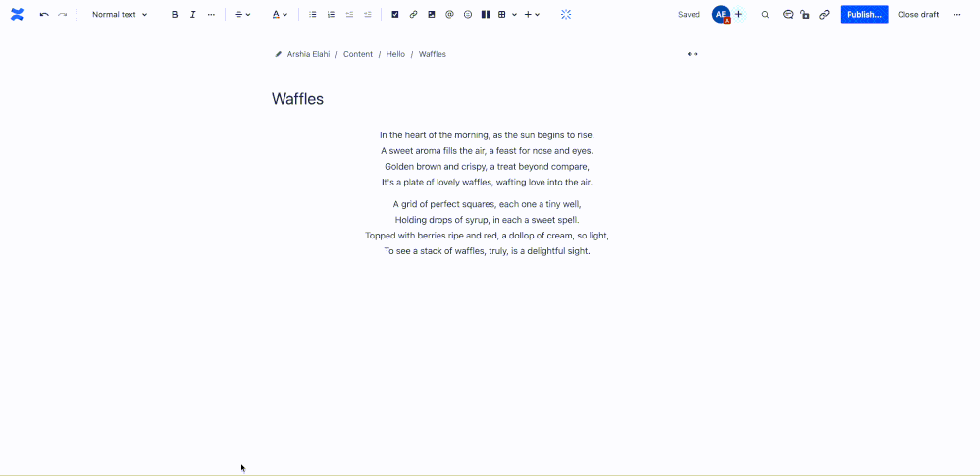Click the Confluence logo icon
980x476 pixels.
pos(17,15)
